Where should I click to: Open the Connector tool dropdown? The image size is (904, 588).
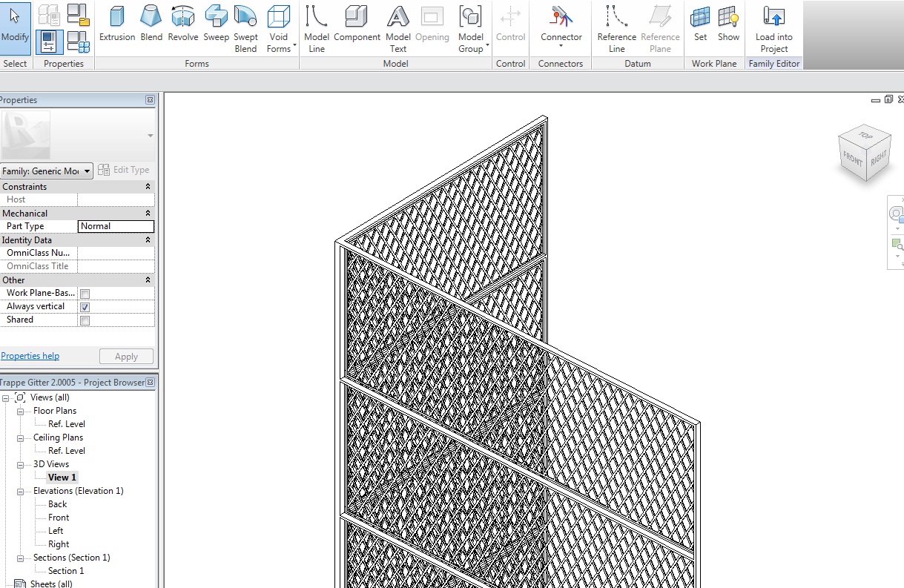point(561,29)
